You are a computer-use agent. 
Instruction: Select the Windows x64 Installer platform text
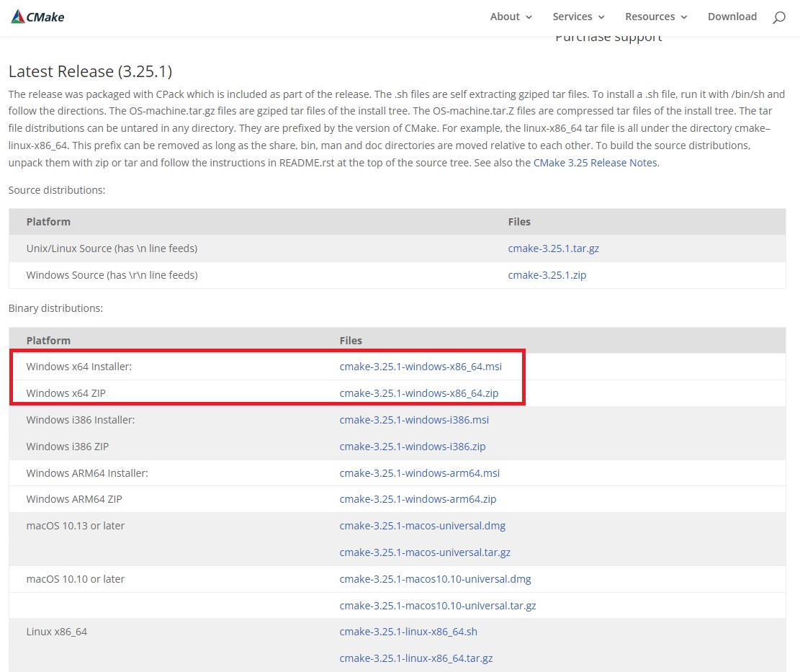coord(79,367)
